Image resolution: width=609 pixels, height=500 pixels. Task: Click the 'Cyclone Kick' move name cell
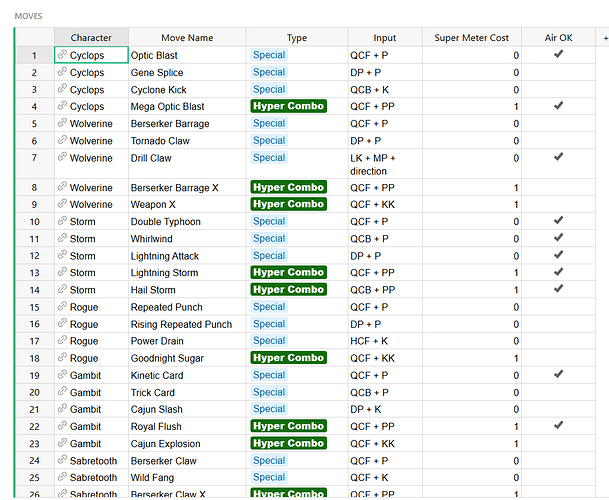point(187,89)
